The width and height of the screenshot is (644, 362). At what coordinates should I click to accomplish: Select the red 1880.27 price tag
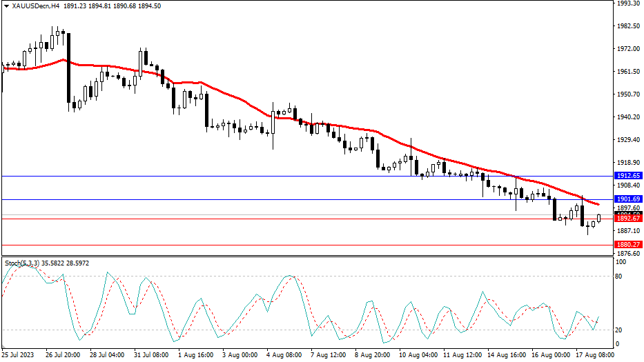(627, 245)
